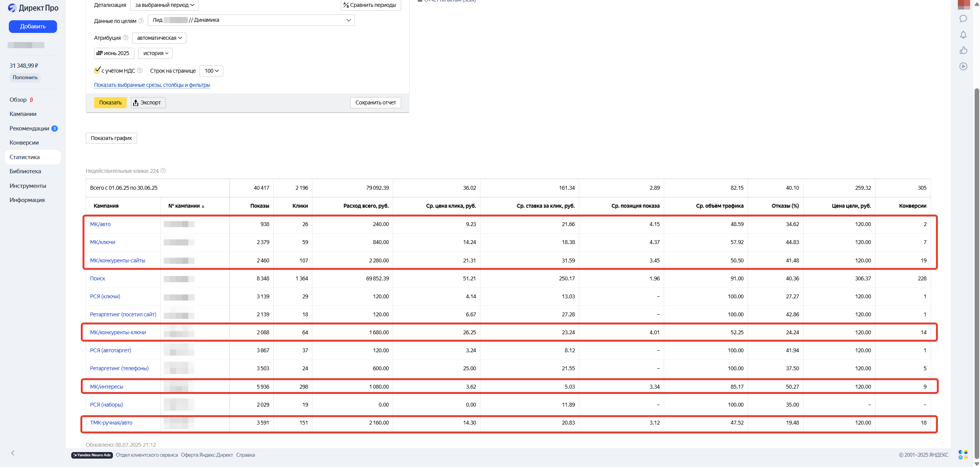
Task: Click the blue Добавить button
Action: (x=33, y=26)
